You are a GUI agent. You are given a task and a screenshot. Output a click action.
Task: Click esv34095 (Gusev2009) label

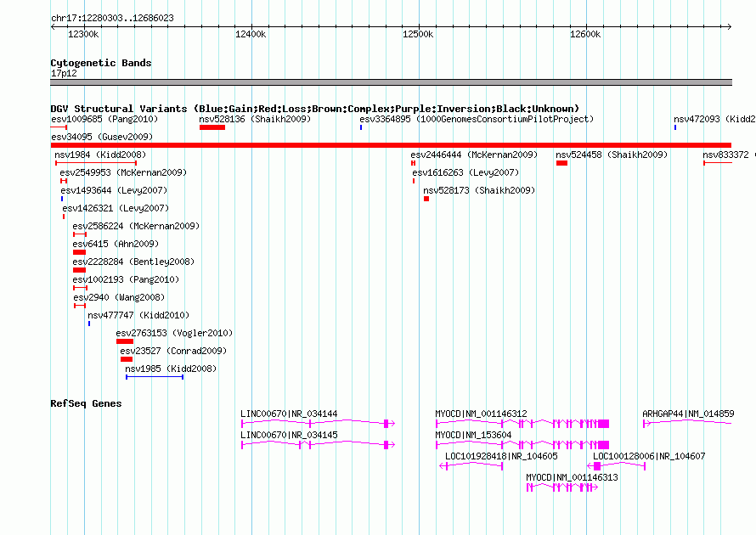pos(102,137)
